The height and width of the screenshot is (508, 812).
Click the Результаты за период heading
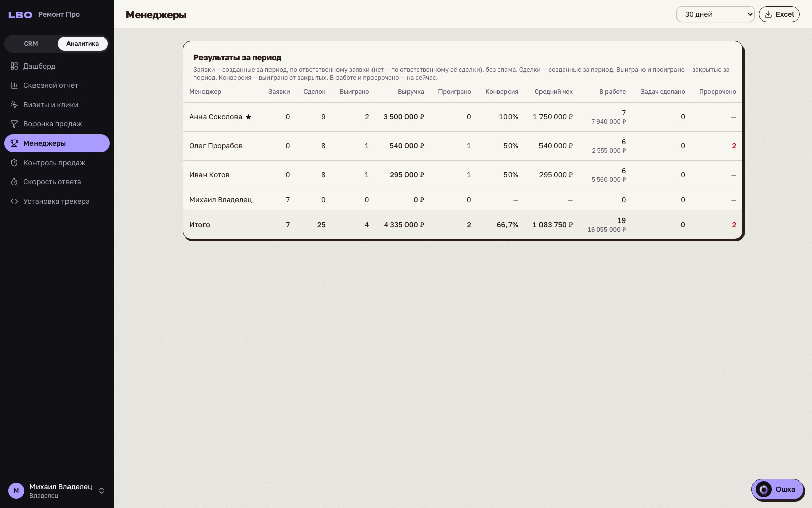(x=237, y=58)
